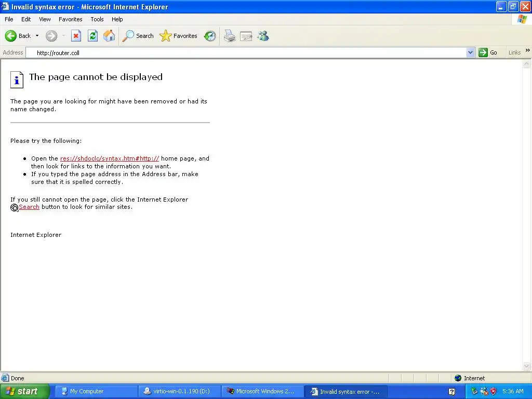The height and width of the screenshot is (399, 532).
Task: Click the 'Please try the following:' text
Action: 46,141
